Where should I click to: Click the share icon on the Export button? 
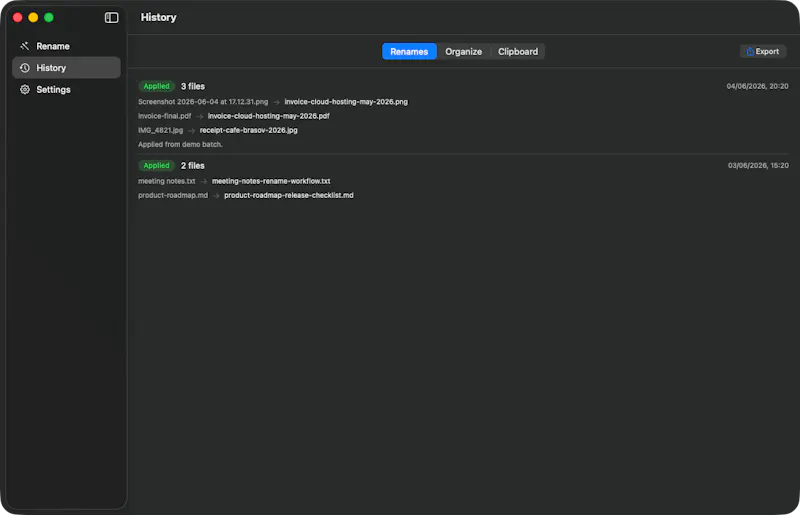pos(750,51)
